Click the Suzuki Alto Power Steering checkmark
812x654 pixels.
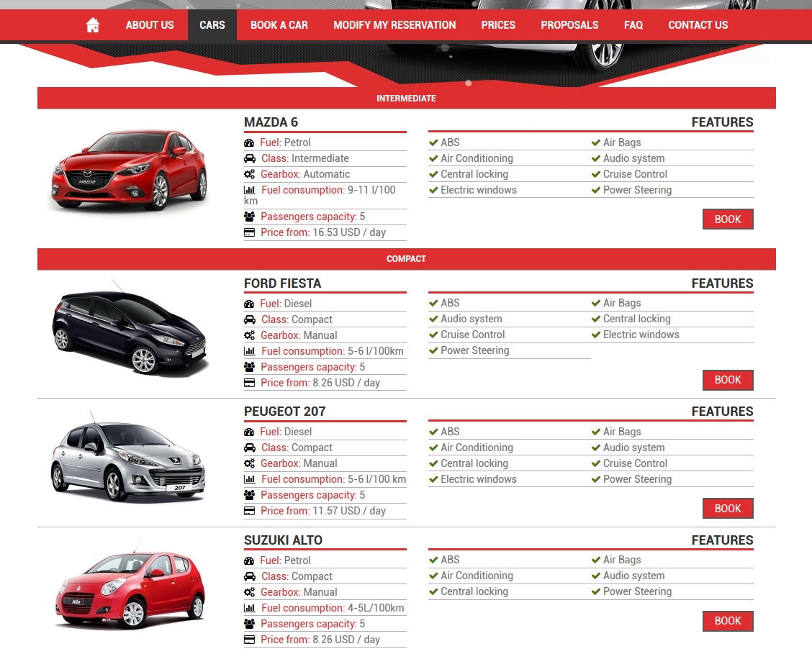click(596, 592)
